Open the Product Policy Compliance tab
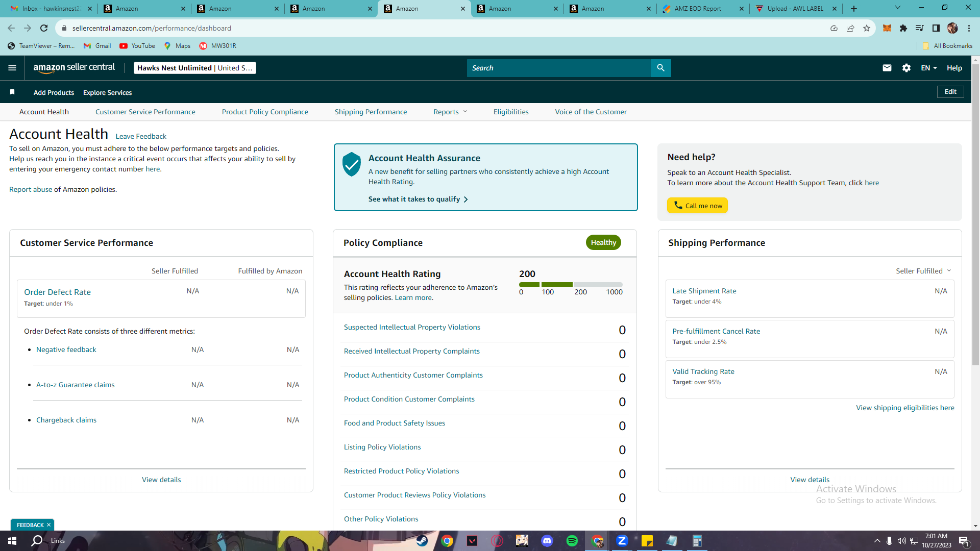 coord(265,112)
